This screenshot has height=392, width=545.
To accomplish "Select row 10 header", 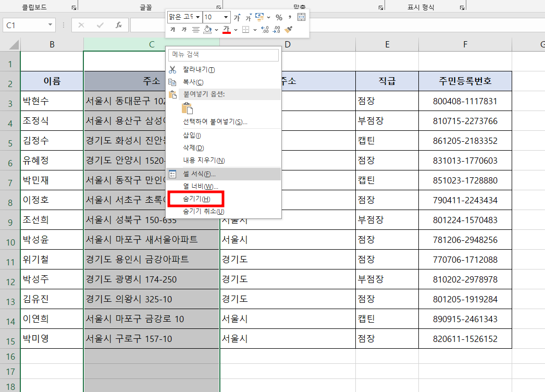I will pos(10,240).
